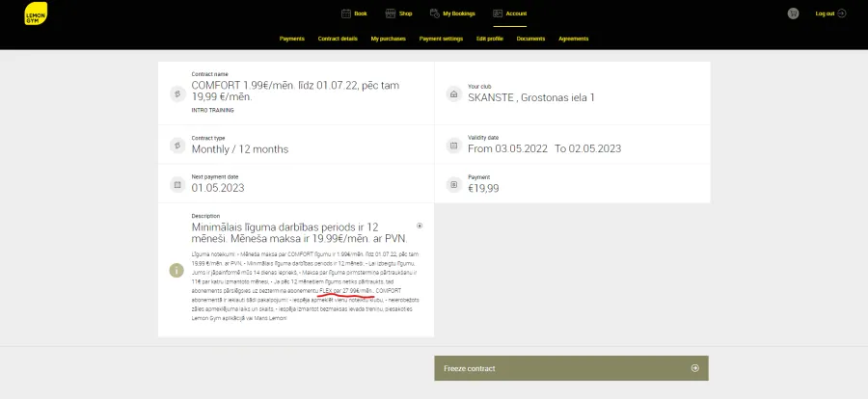Click the INTRO TRAINING label

[x=212, y=110]
